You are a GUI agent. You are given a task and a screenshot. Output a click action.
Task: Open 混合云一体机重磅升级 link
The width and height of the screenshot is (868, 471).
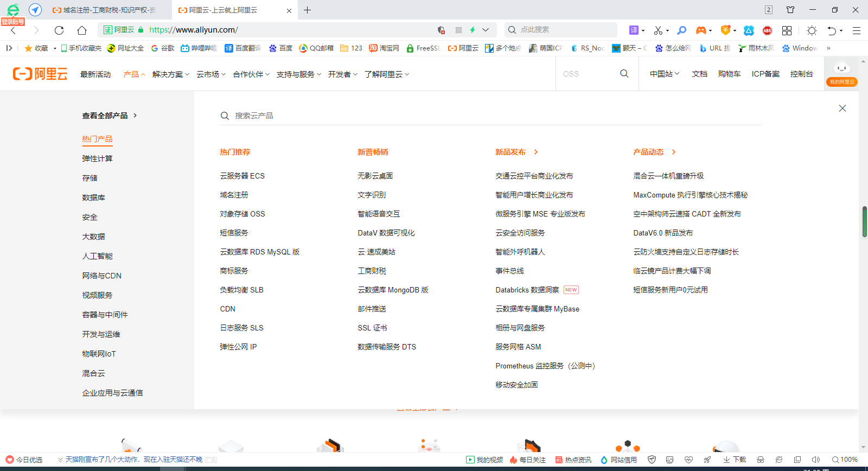click(x=668, y=176)
